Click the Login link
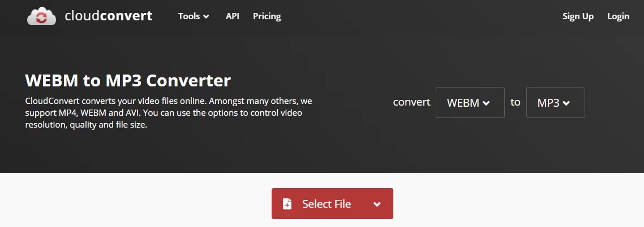 618,16
